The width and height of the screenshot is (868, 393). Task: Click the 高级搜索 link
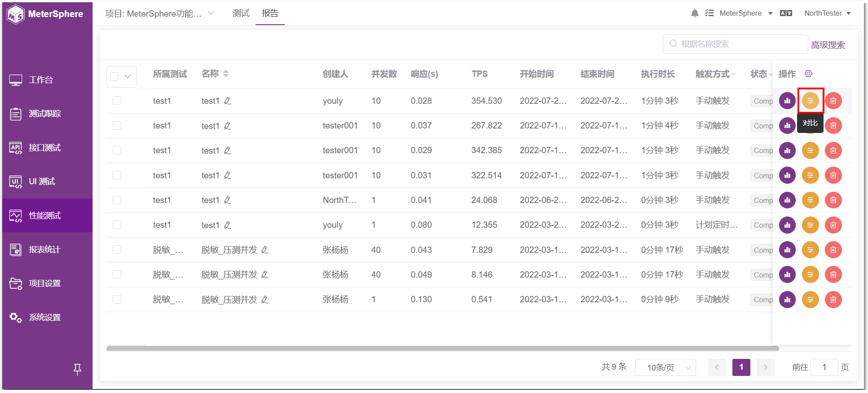click(x=828, y=45)
